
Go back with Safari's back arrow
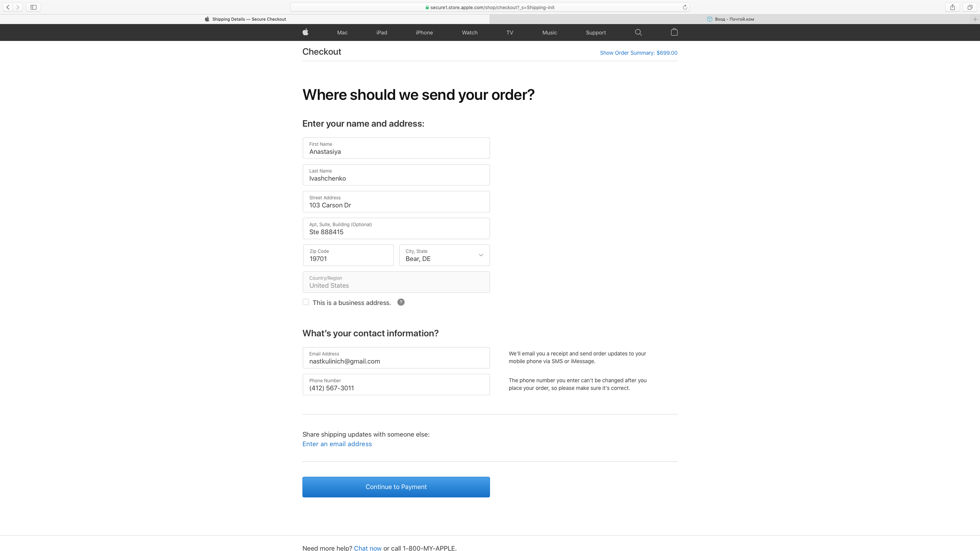pos(8,7)
